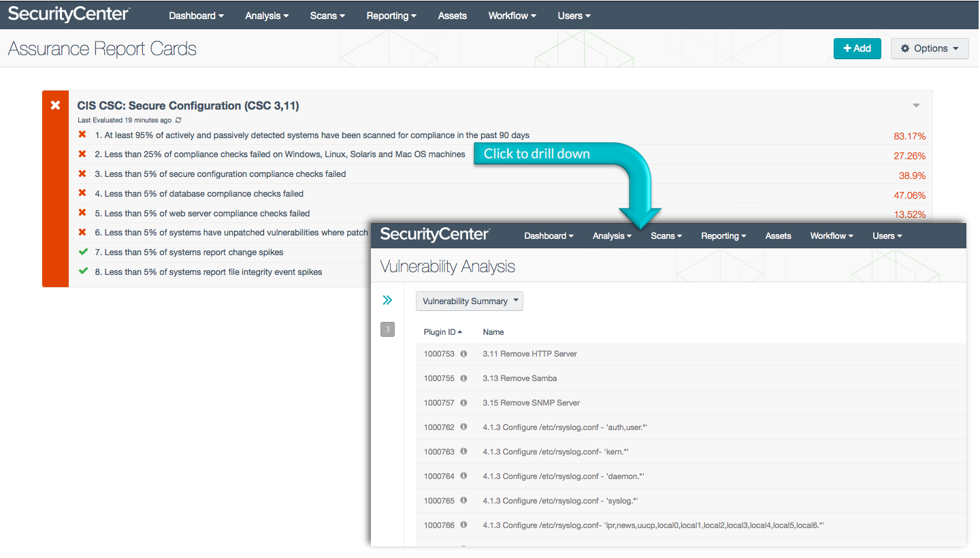
Task: Click the large X status icon on report card
Action: point(56,105)
